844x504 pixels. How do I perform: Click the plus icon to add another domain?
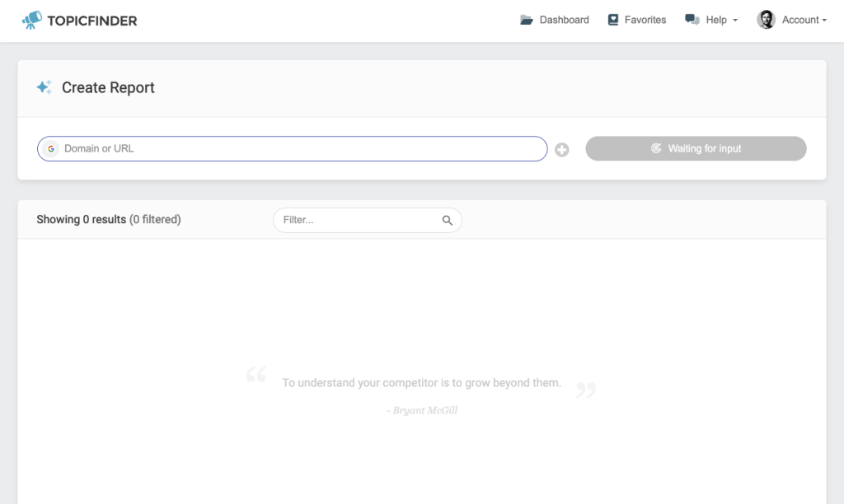click(562, 150)
